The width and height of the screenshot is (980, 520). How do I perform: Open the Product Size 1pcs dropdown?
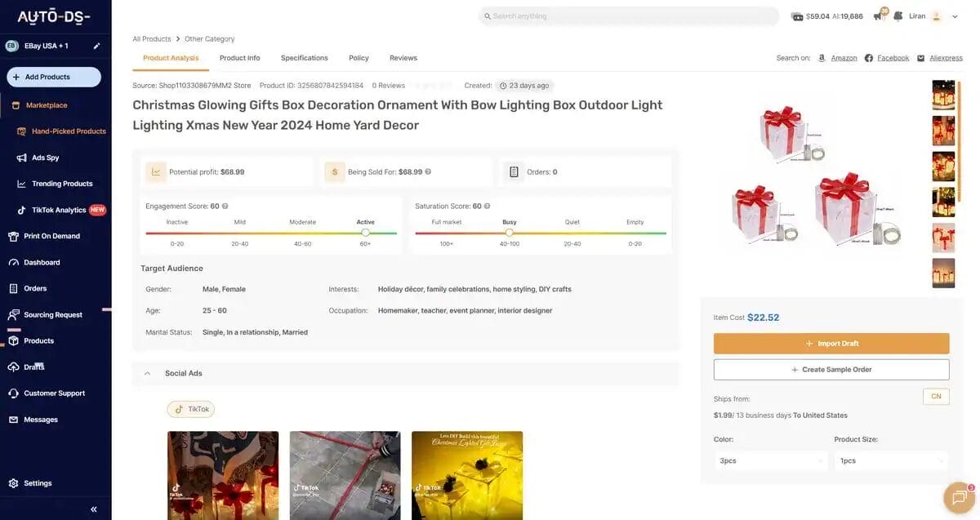point(890,460)
